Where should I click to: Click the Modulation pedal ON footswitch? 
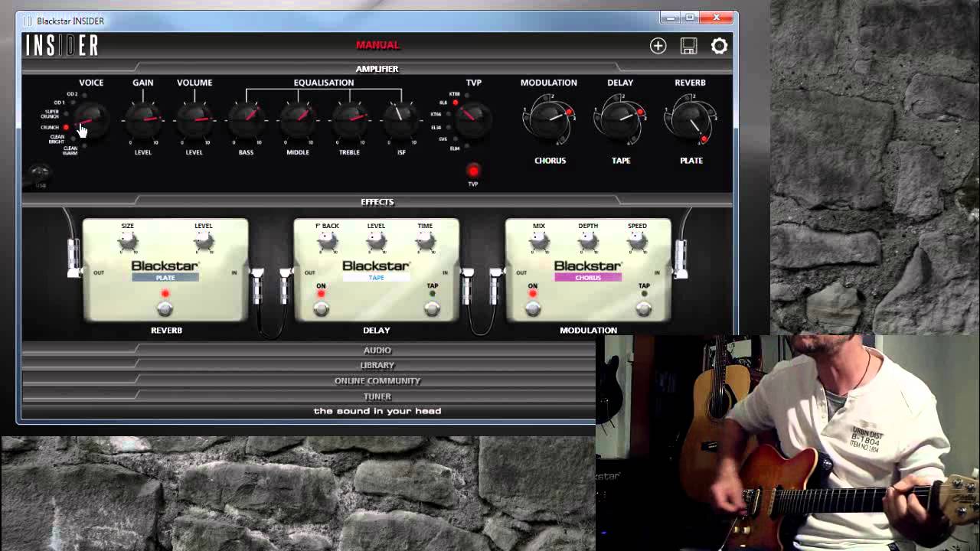click(x=532, y=308)
